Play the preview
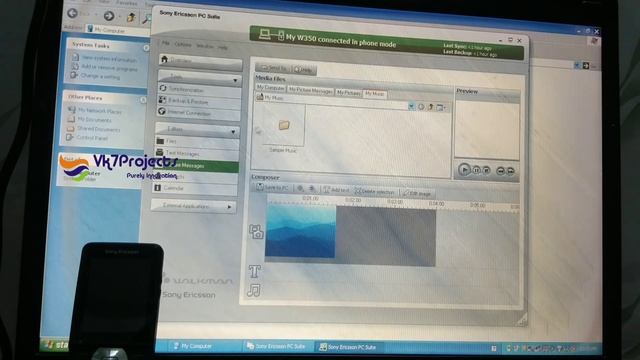This screenshot has height=360, width=640. point(464,169)
